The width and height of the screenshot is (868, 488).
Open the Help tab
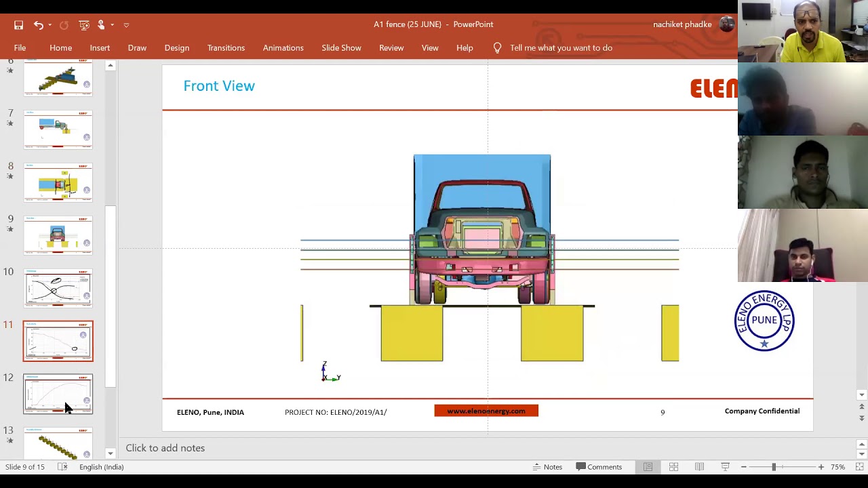tap(465, 48)
